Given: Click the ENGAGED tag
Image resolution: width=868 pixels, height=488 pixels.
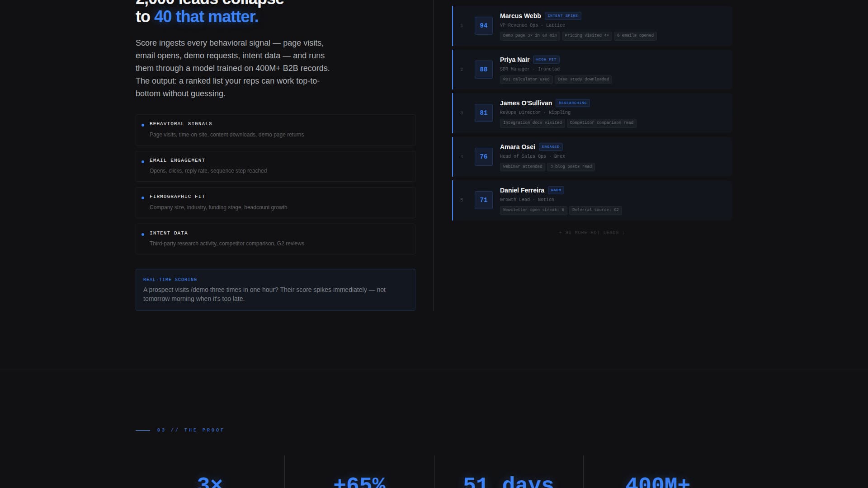Looking at the screenshot, I should pos(550,147).
